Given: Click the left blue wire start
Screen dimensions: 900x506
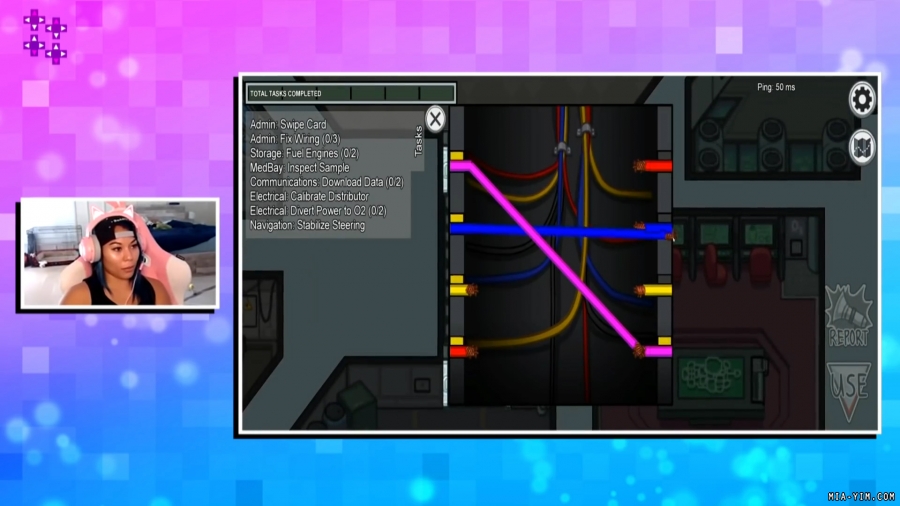Looking at the screenshot, I should (x=460, y=229).
